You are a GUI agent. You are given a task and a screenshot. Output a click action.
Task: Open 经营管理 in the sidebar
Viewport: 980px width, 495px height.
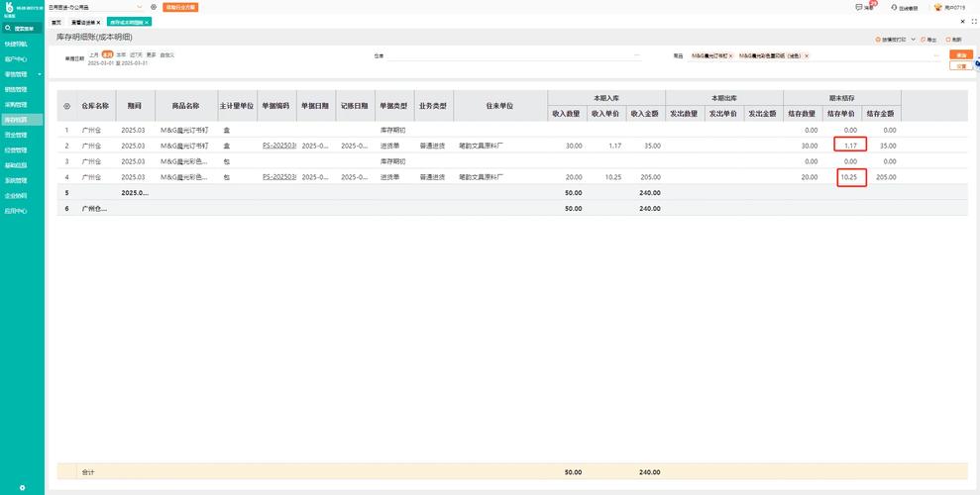(16, 149)
